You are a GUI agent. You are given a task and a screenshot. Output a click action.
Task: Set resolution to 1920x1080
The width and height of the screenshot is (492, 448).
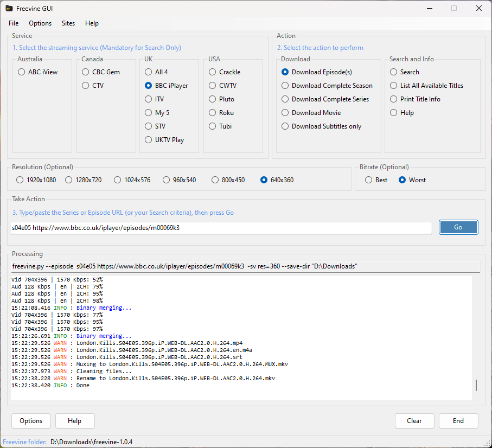point(20,180)
